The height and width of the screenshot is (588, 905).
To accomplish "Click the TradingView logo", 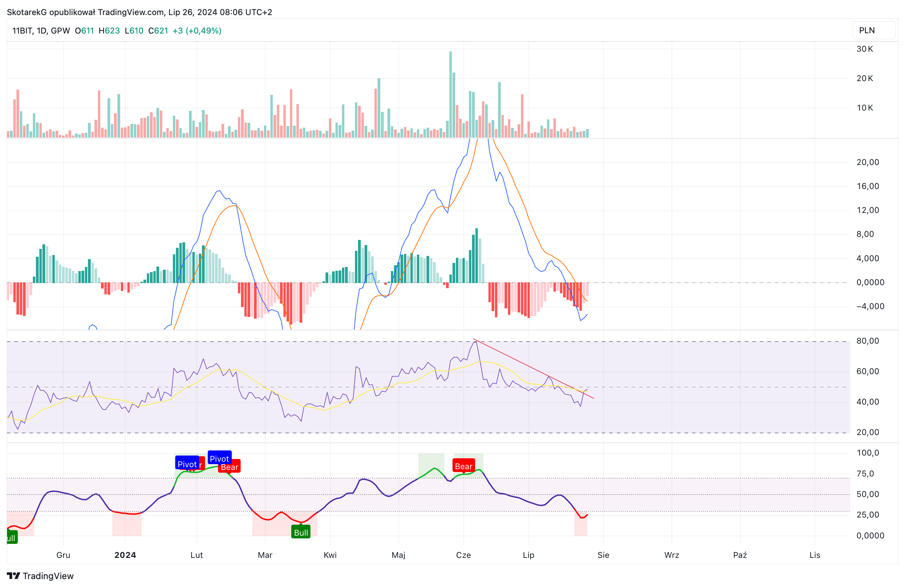I will pos(40,576).
